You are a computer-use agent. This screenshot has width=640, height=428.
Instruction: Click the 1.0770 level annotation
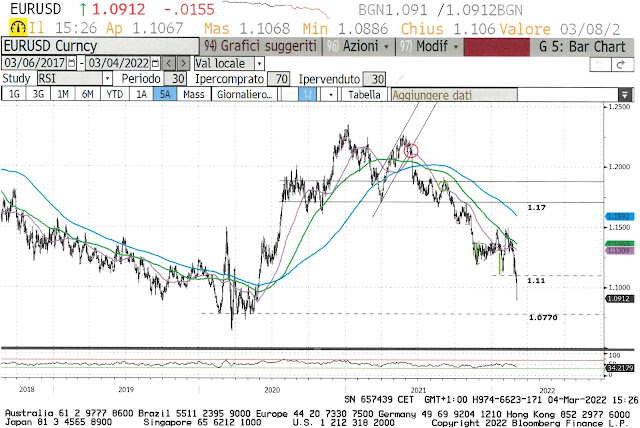tap(543, 317)
